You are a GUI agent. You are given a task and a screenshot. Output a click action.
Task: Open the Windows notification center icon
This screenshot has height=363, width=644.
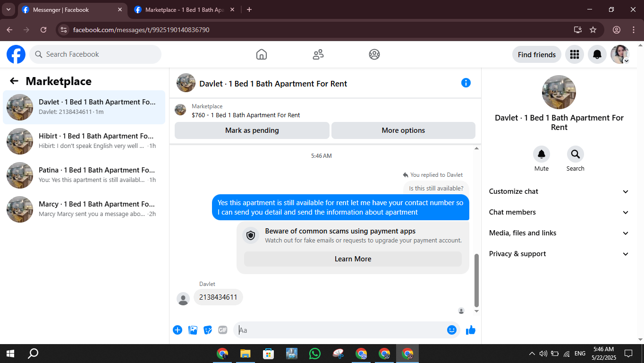(628, 354)
